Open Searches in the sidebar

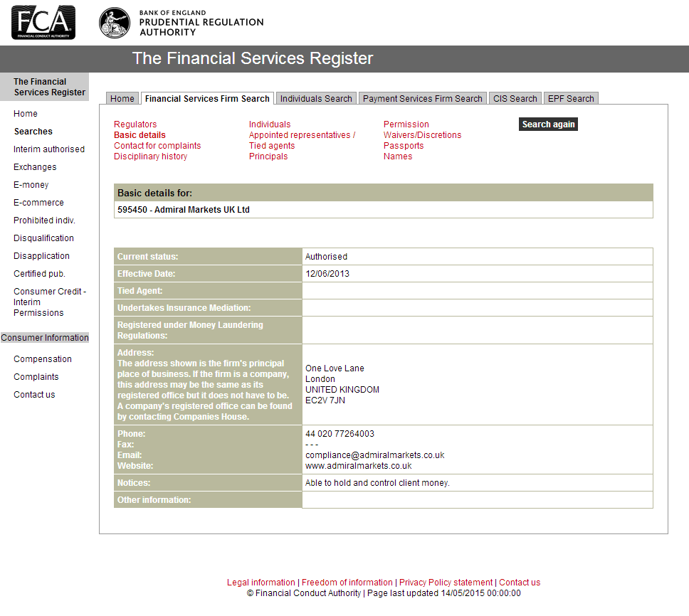click(x=33, y=132)
